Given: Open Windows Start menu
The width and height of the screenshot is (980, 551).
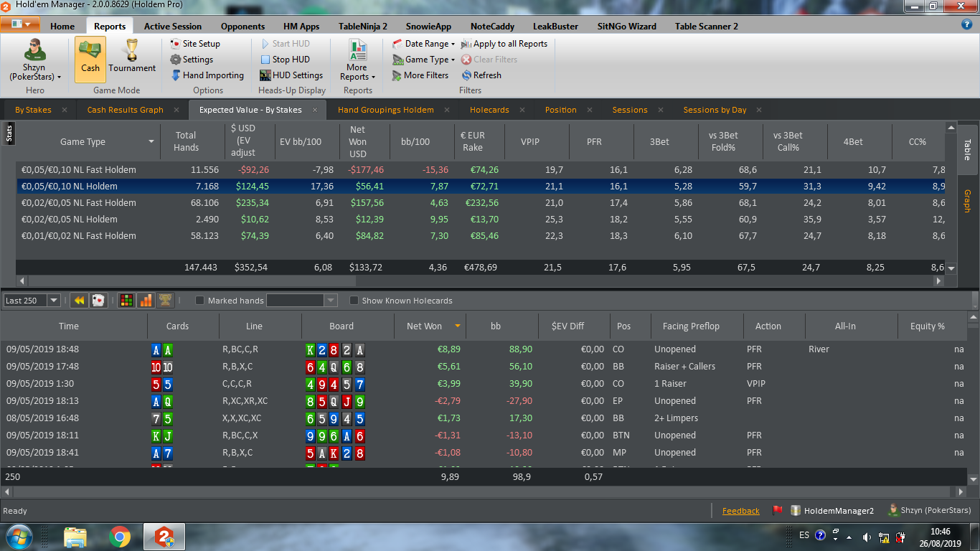Looking at the screenshot, I should (19, 536).
